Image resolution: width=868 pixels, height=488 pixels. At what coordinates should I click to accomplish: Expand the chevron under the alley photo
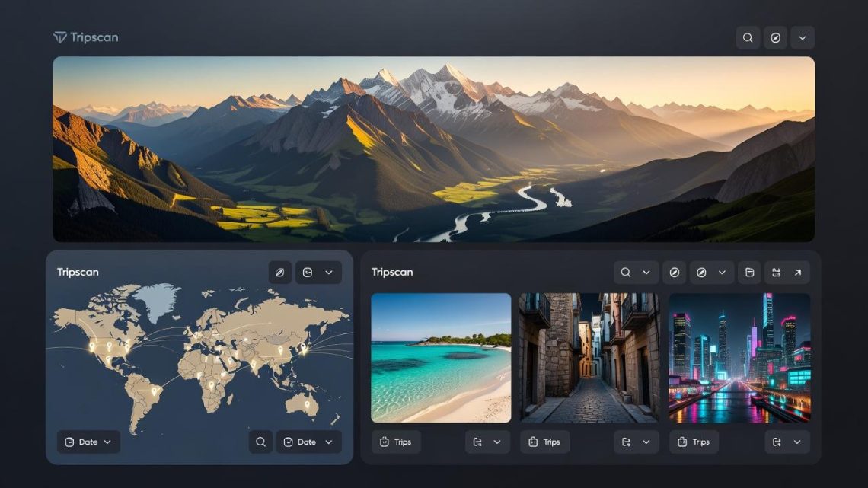[646, 442]
